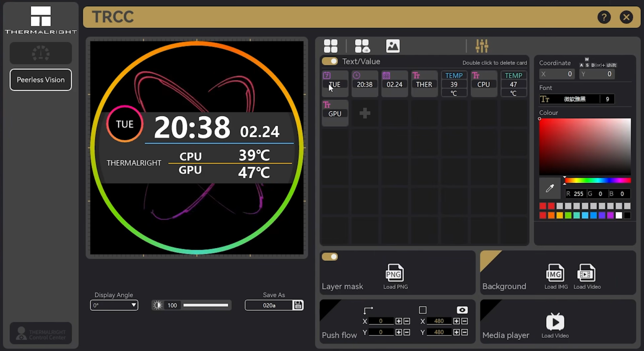Open help with the question mark button
The width and height of the screenshot is (644, 351).
tap(604, 17)
